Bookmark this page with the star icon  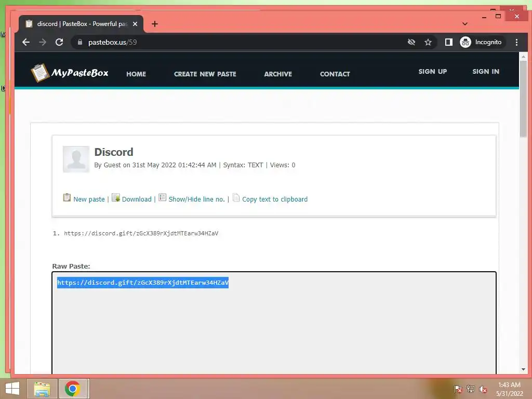pos(428,42)
